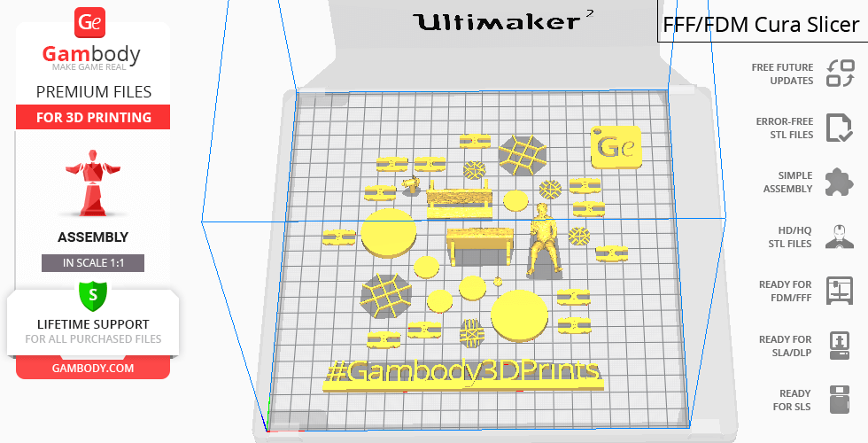Screen dimensions: 868x443
Task: Open the GAMBODY.COM link
Action: point(92,367)
